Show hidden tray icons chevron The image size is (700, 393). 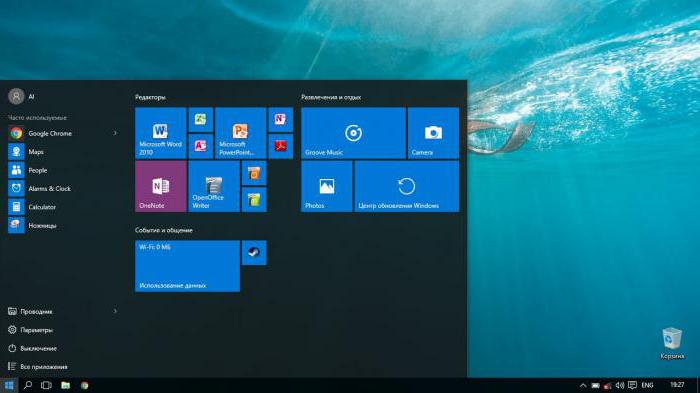[x=583, y=385]
